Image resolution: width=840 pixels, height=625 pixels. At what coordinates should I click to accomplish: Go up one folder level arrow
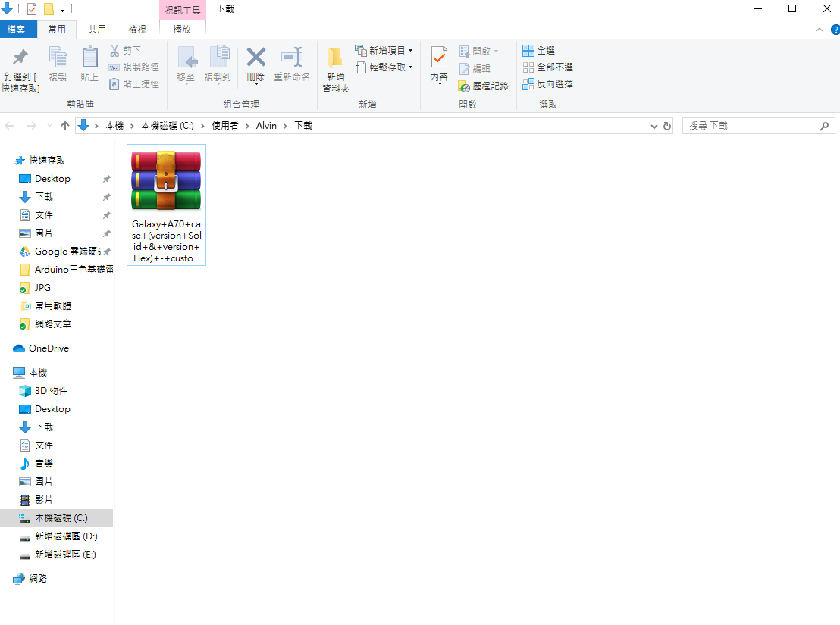click(x=65, y=126)
